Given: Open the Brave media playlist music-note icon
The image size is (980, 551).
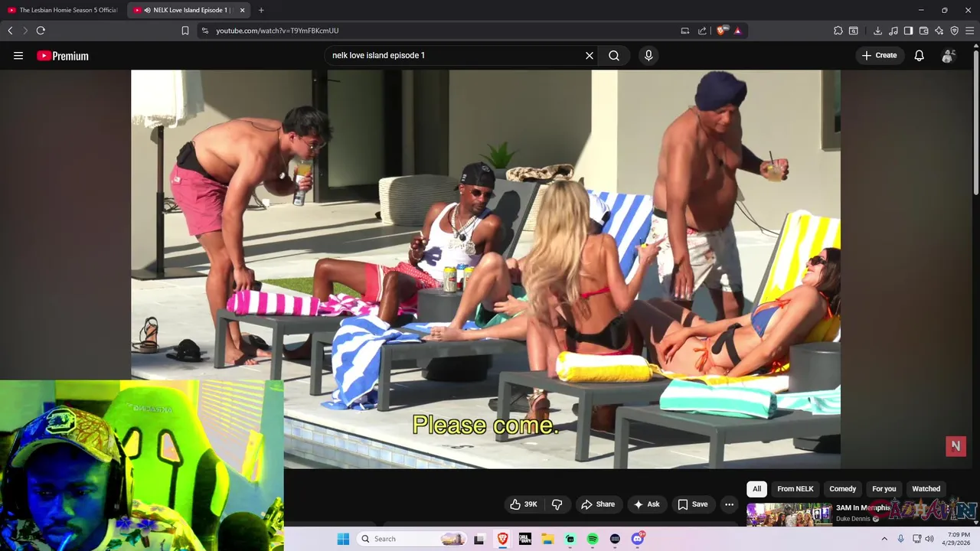Looking at the screenshot, I should coord(893,31).
